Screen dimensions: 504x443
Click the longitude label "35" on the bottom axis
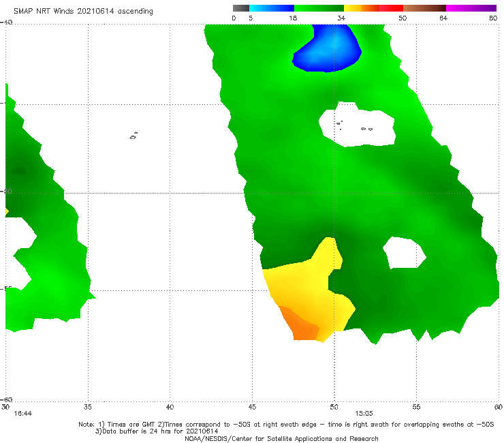88,407
